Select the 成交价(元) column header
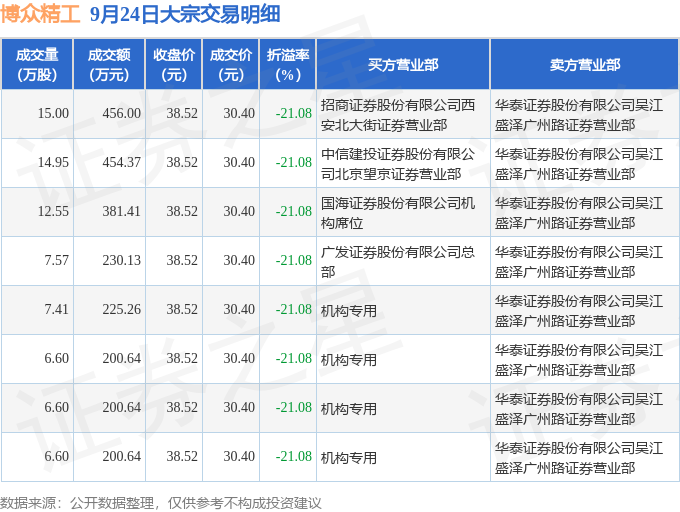Viewport: 680px width, 512px height. 231,64
